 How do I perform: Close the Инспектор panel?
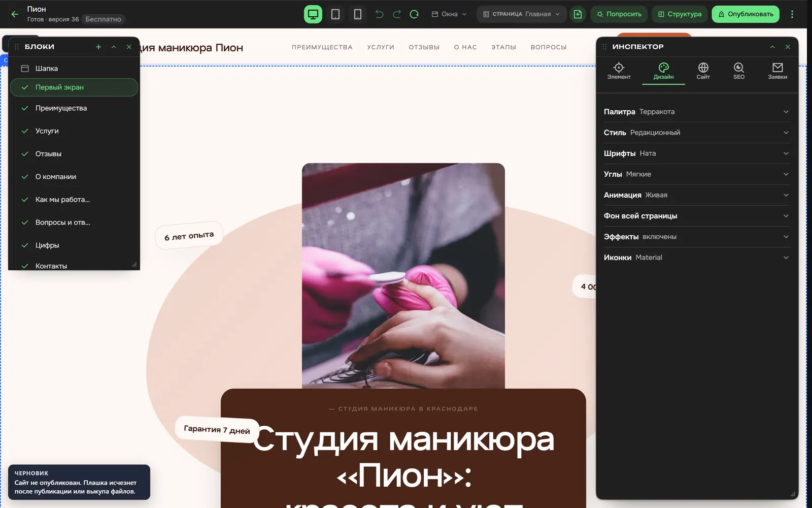[788, 47]
